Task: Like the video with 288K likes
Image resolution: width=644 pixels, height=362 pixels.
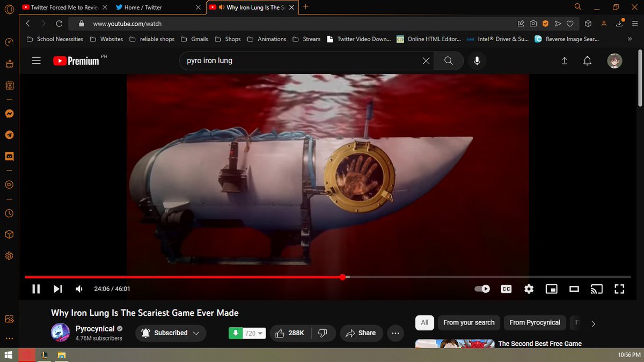Action: (x=290, y=333)
